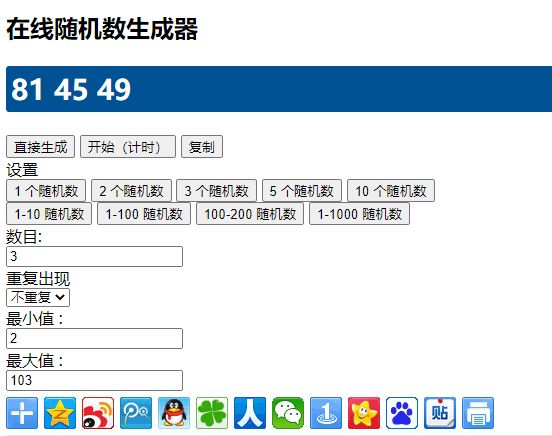Click the 直接生成 button
Viewport: 552px width, 436px height.
point(40,147)
